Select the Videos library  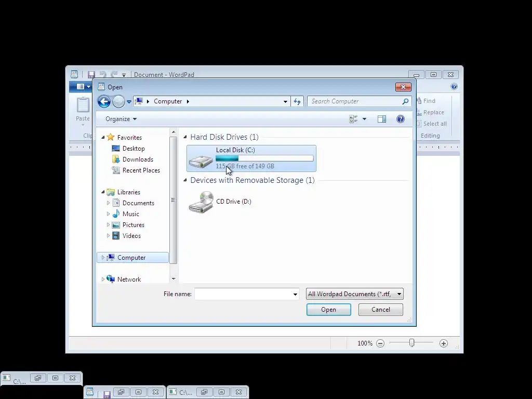coord(131,236)
